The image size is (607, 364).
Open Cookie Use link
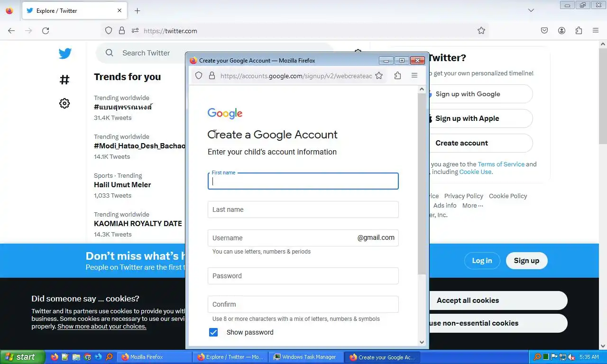click(x=475, y=172)
